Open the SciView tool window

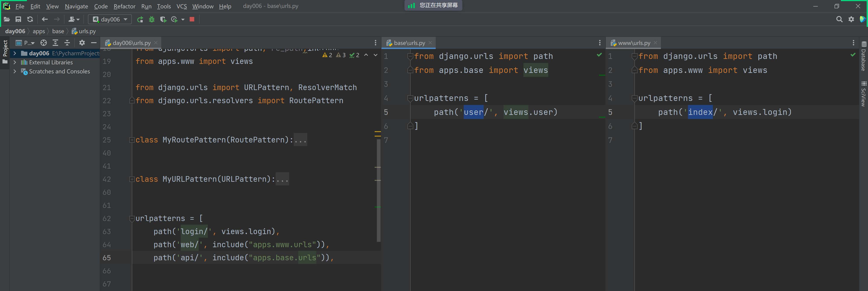(864, 94)
